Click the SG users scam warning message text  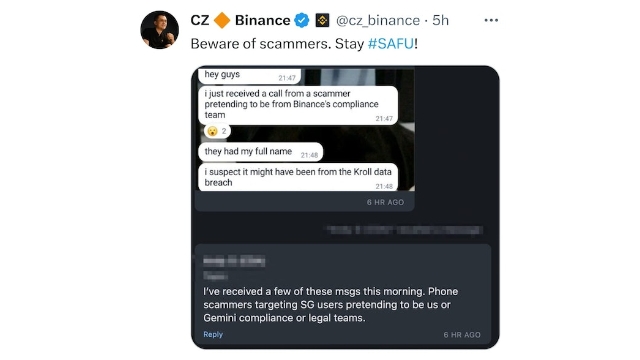[x=331, y=304]
